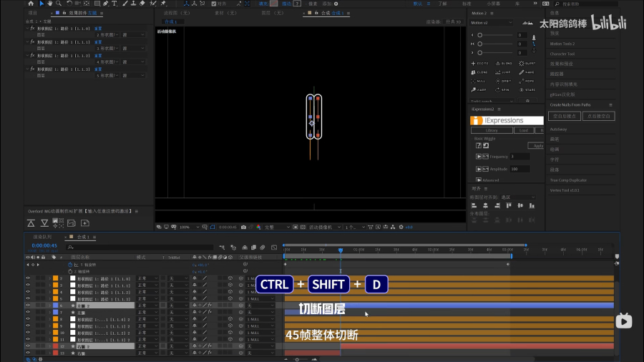Click the Motion 2 EXCITE tool
Image resolution: width=644 pixels, height=362 pixels.
click(479, 63)
